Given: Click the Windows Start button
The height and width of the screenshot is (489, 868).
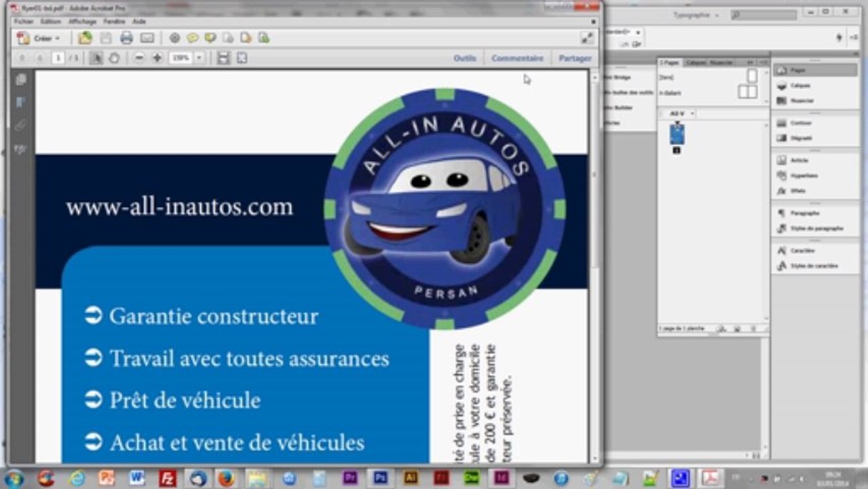Looking at the screenshot, I should click(x=14, y=478).
